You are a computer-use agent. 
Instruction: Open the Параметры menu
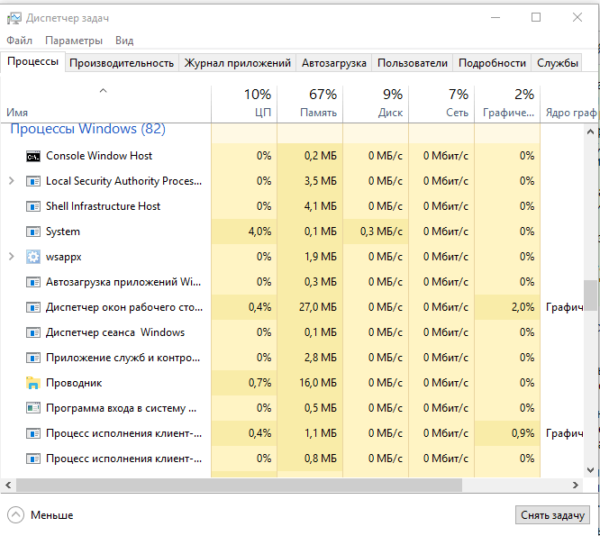click(x=74, y=40)
